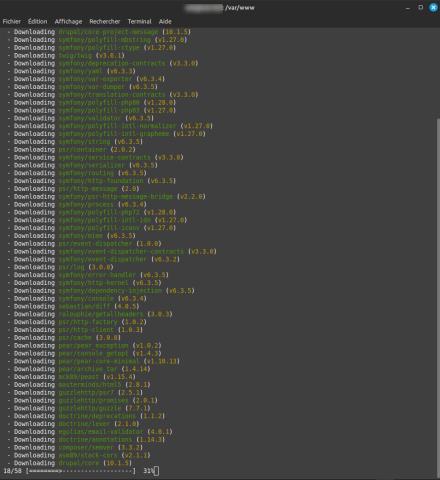This screenshot has width=440, height=480.
Task: Click the symfony/polyfill-ctype (v1.27.0) line
Action: point(91,48)
